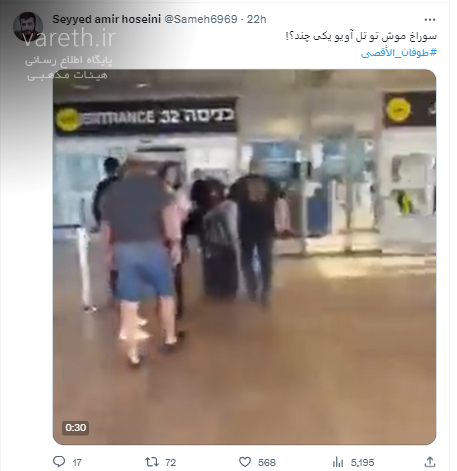This screenshot has height=471, width=457.
Task: Click the share upload icon
Action: pyautogui.click(x=430, y=462)
